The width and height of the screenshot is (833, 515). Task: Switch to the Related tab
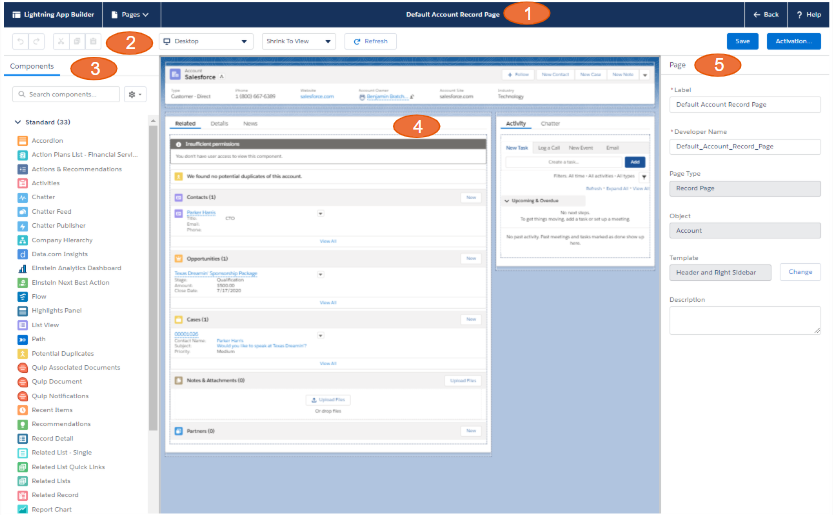pyautogui.click(x=185, y=123)
